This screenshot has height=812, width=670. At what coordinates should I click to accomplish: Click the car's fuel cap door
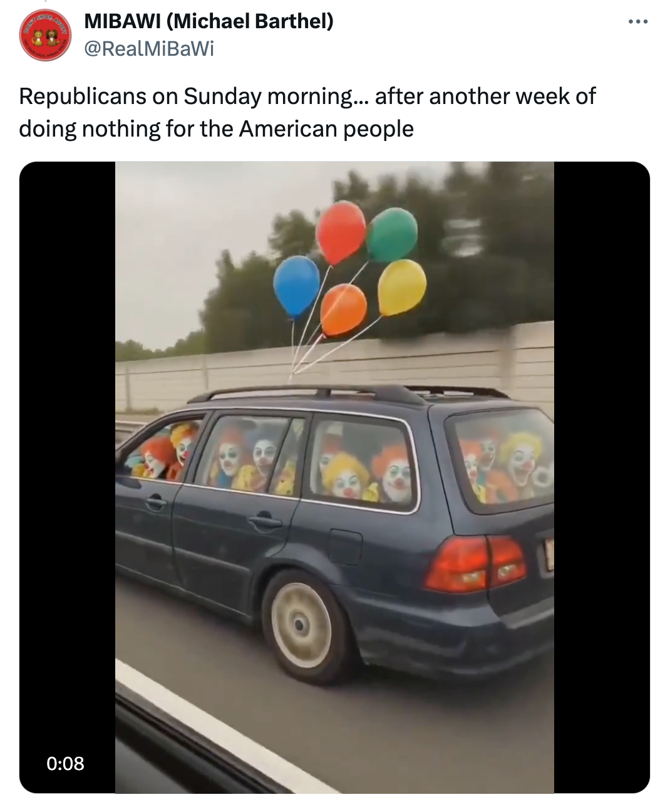[x=345, y=547]
